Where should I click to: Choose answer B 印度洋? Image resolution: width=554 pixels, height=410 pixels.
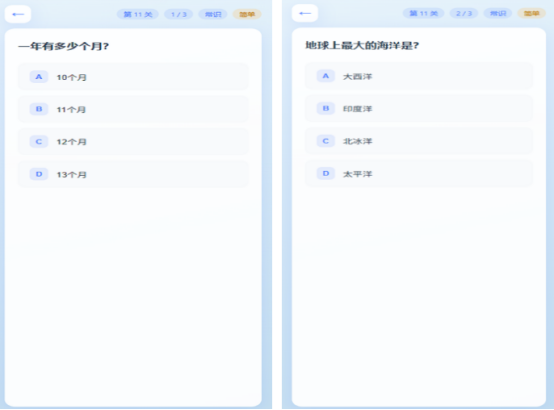coord(419,109)
